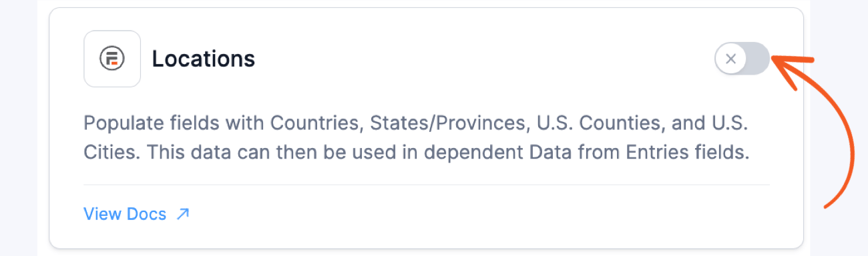Open the View Docs link
Image resolution: width=868 pixels, height=256 pixels.
click(x=136, y=214)
